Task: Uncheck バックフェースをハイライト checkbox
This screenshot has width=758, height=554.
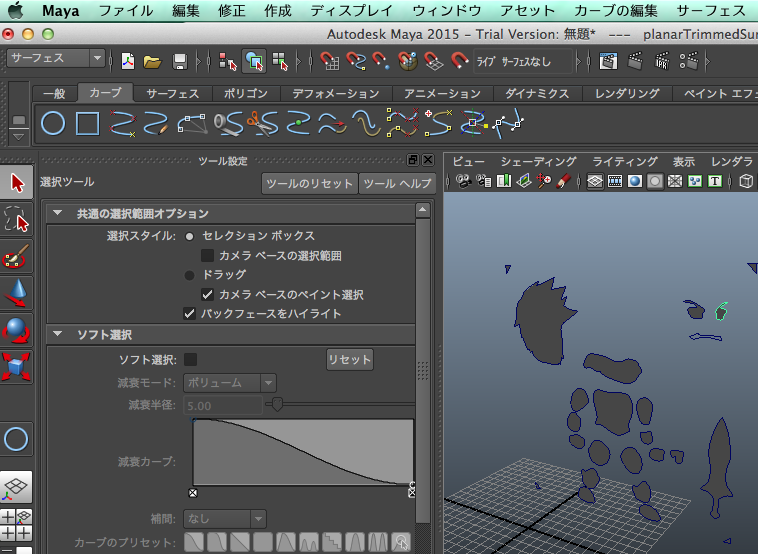Action: point(190,314)
